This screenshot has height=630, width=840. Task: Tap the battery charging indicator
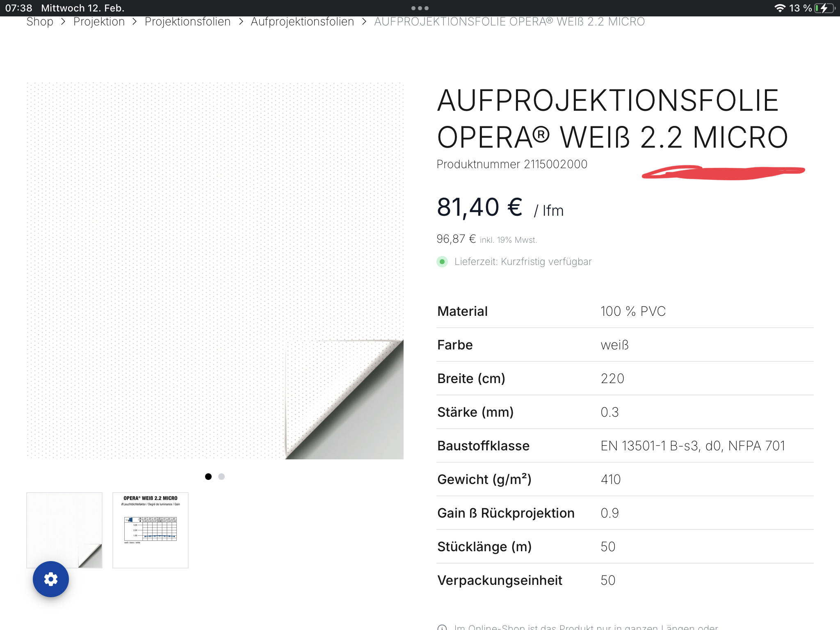click(x=824, y=8)
